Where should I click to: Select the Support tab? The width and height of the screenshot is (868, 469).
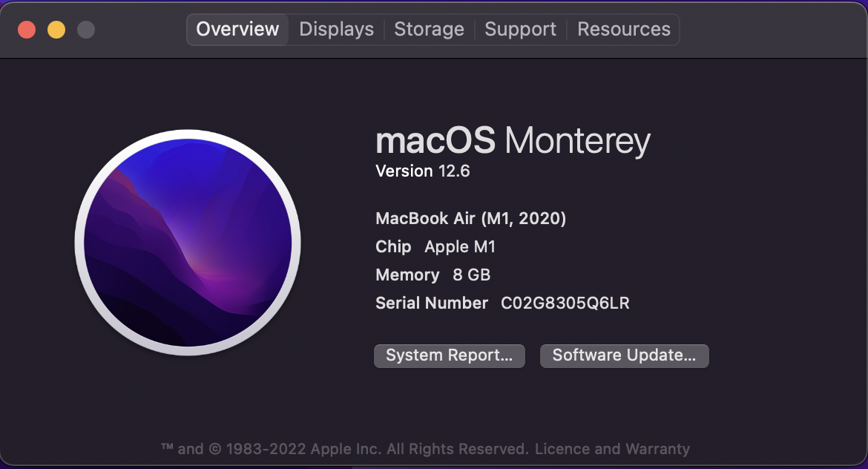[520, 29]
